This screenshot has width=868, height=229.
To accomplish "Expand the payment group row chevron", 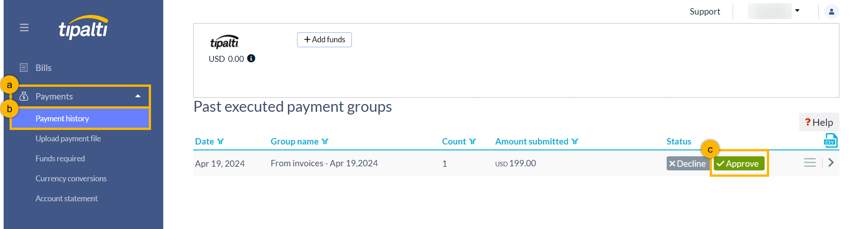I will (831, 163).
